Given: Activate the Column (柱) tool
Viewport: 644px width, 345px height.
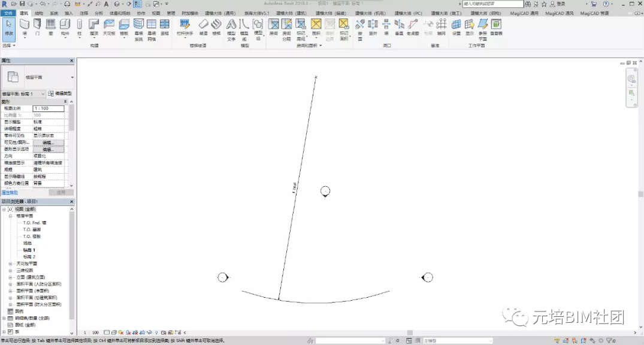Looking at the screenshot, I should tap(79, 27).
